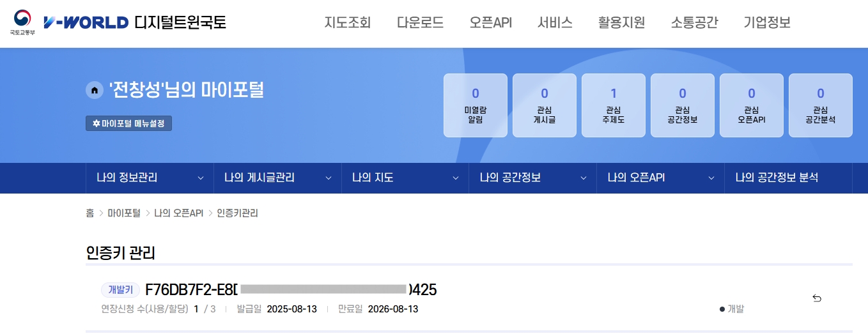Open the 관심 주제도 counter card

coord(614,105)
